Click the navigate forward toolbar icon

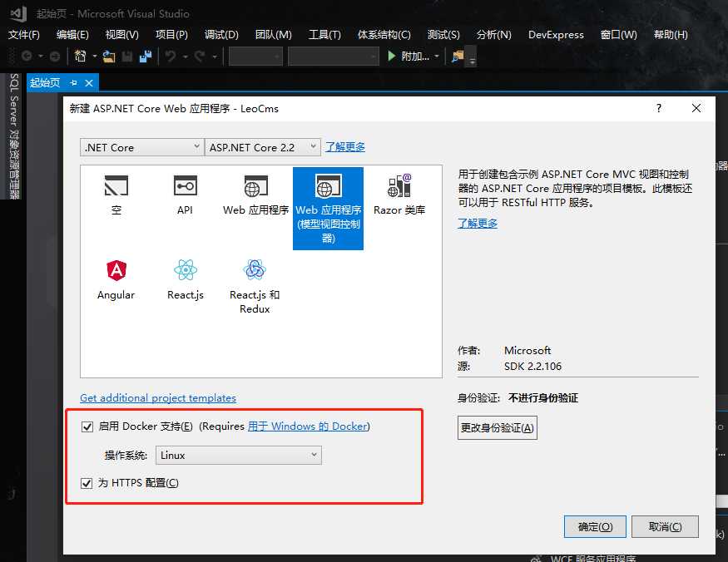55,57
